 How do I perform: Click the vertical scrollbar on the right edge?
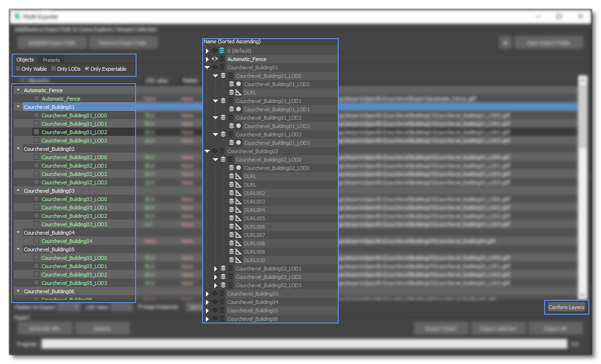click(583, 186)
